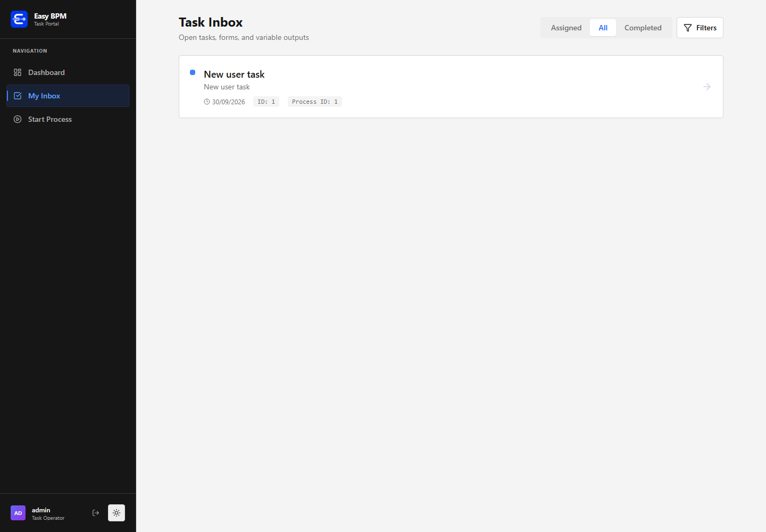Click the Start Process play icon
The image size is (766, 532).
point(18,119)
